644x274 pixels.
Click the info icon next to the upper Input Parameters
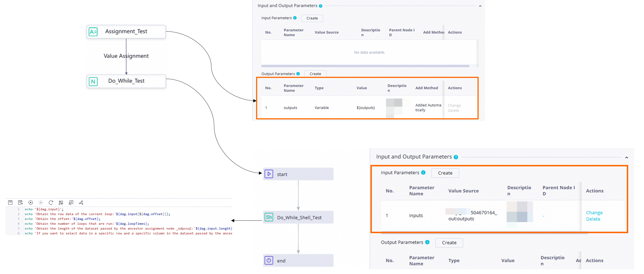tap(295, 18)
